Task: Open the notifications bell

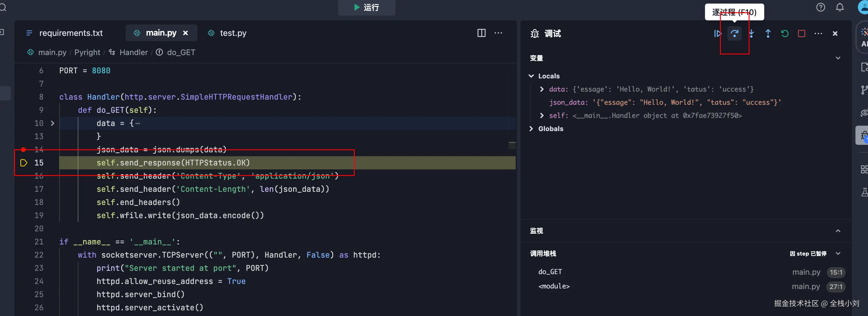Action: [840, 7]
